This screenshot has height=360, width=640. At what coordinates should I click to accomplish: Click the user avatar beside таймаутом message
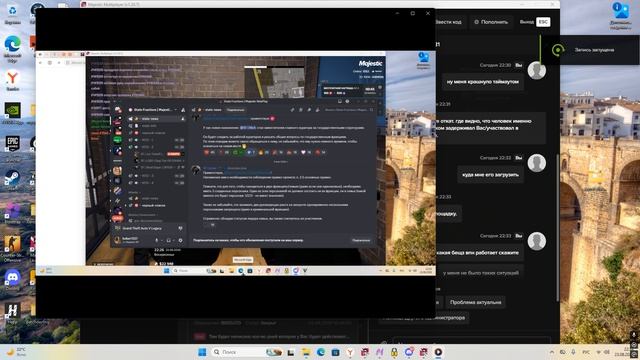[x=537, y=70]
